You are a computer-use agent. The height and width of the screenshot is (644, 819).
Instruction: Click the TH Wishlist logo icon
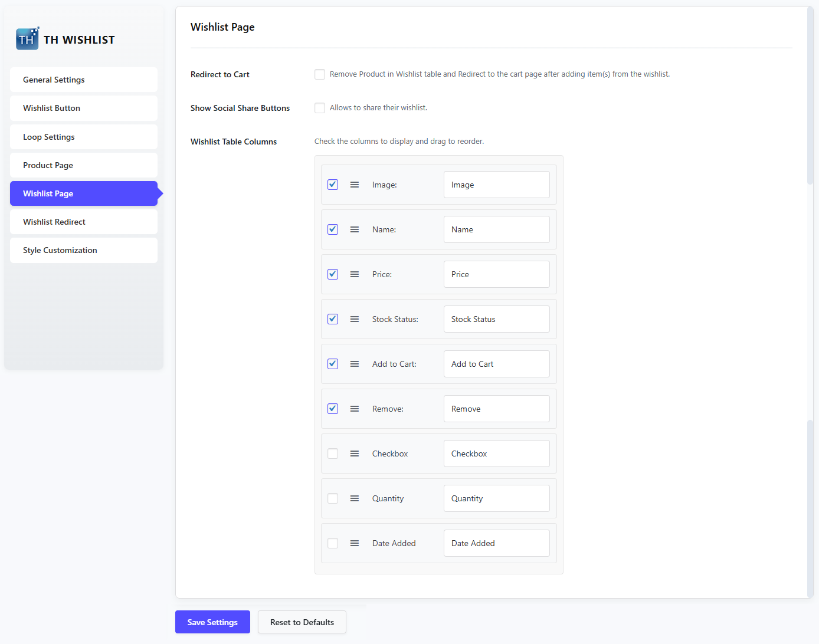tap(27, 39)
